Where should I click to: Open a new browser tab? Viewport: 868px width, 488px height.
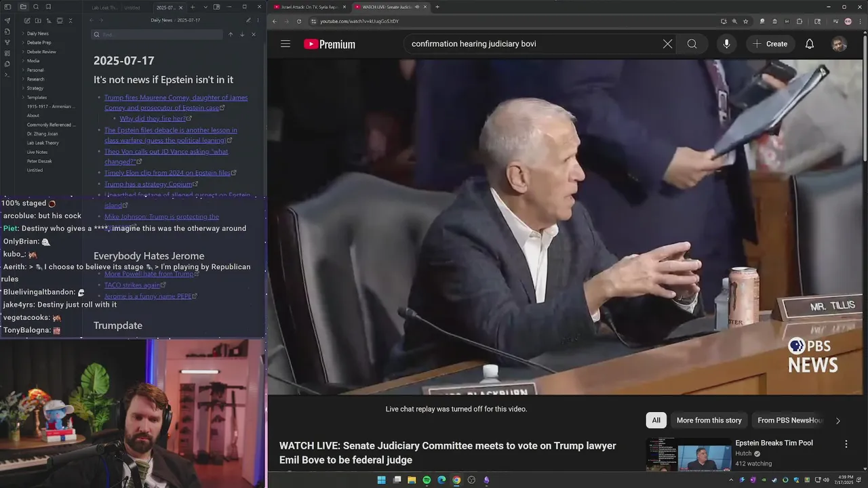(x=437, y=7)
